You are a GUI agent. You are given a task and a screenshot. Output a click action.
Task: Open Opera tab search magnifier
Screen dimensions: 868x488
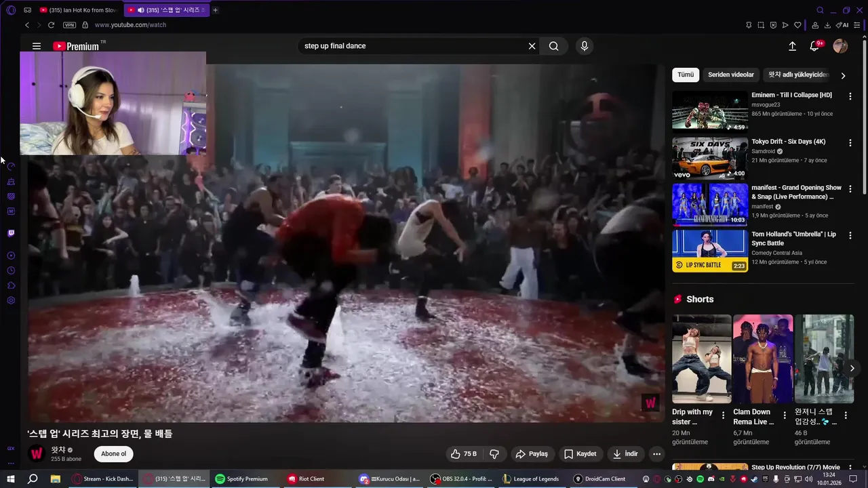pyautogui.click(x=820, y=10)
